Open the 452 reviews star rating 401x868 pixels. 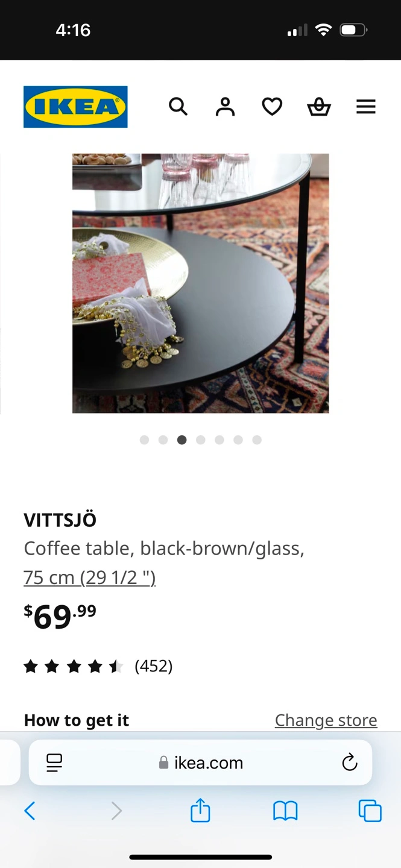coord(98,666)
